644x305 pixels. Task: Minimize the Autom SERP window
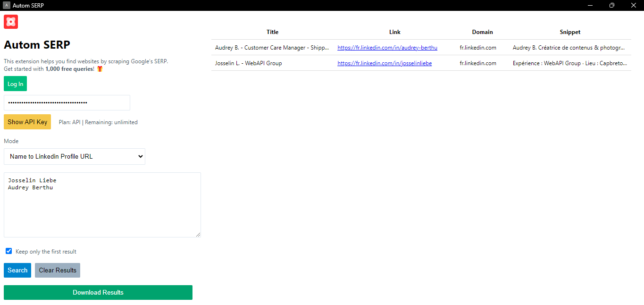pyautogui.click(x=590, y=5)
